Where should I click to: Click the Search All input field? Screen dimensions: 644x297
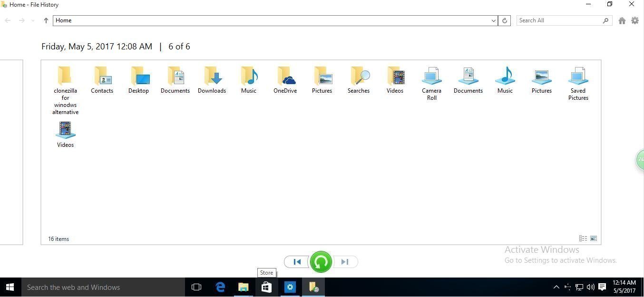pos(559,20)
